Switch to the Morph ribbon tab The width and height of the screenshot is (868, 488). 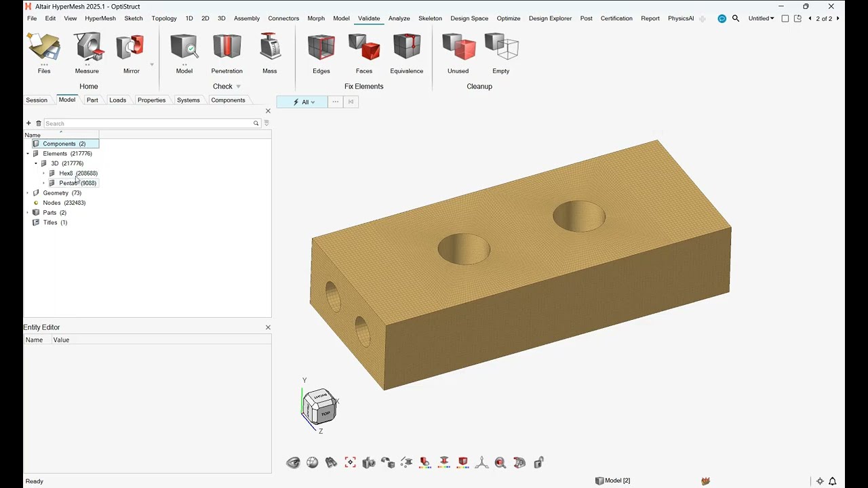click(x=316, y=18)
